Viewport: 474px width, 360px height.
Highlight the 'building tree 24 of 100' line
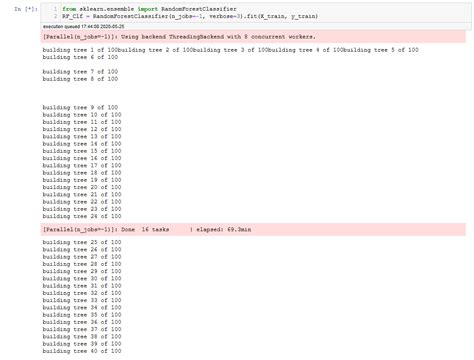82,216
